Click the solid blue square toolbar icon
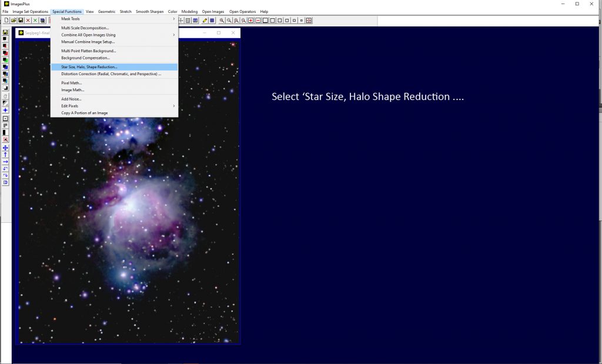 pos(212,21)
